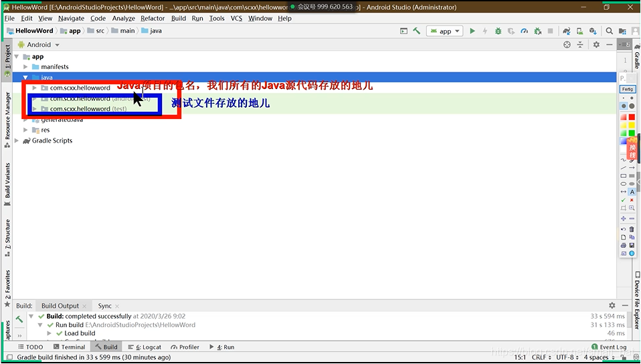This screenshot has width=641, height=364.
Task: Open the Project panel gear settings
Action: [x=596, y=45]
